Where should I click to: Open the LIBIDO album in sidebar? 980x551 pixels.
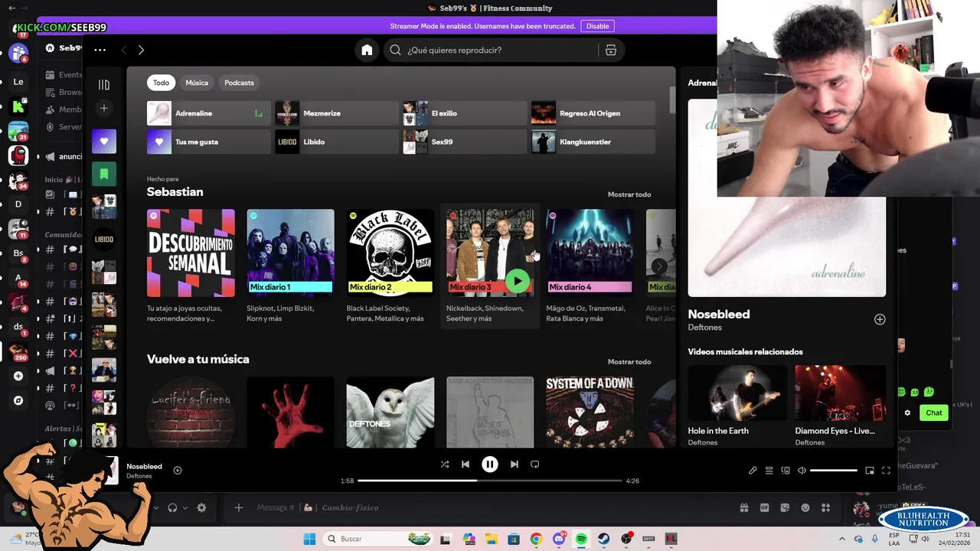[104, 239]
